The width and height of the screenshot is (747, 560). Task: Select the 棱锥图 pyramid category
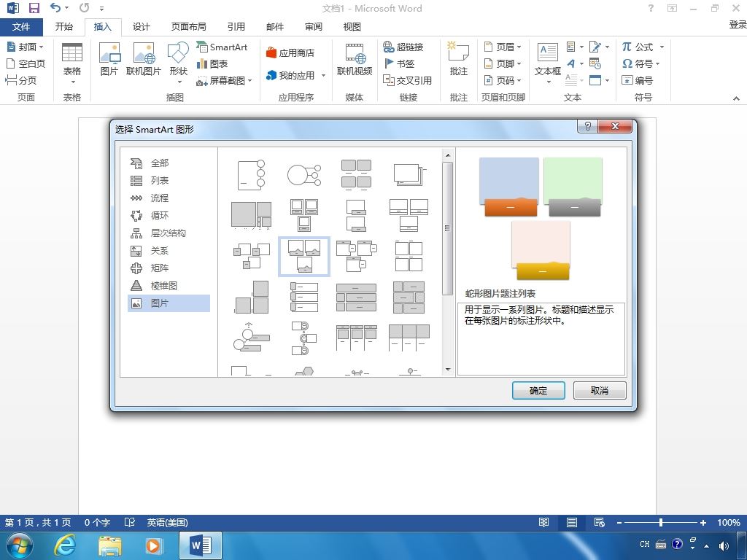click(x=169, y=286)
